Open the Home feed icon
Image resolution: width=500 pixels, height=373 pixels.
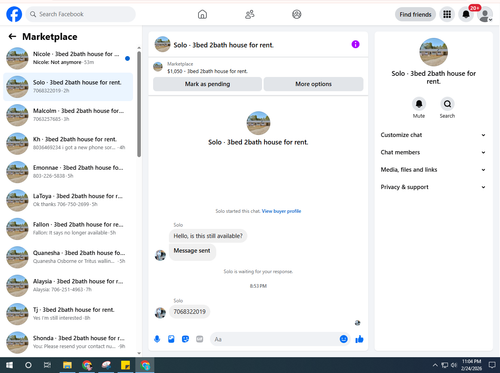pyautogui.click(x=202, y=14)
